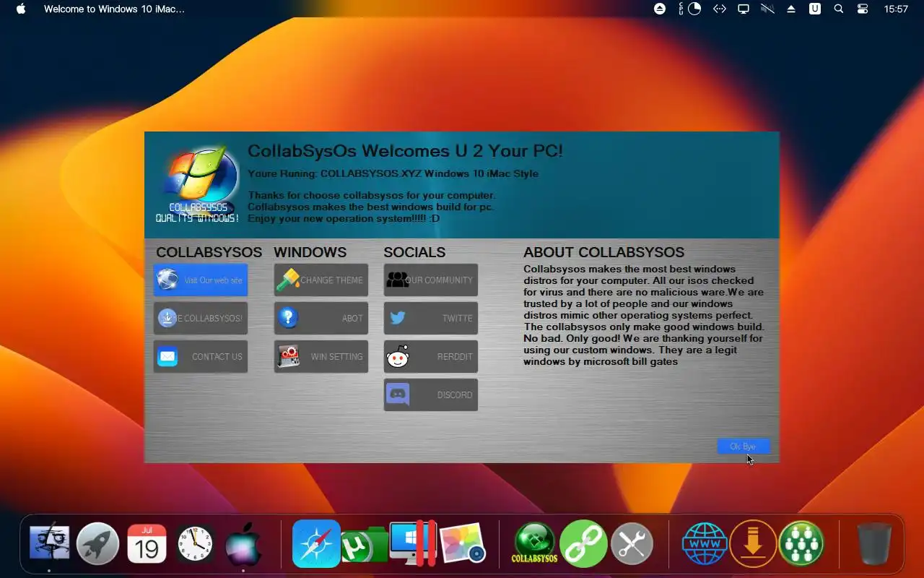The image size is (924, 578).
Task: Open Spotlight search magnifier icon
Action: coord(839,9)
